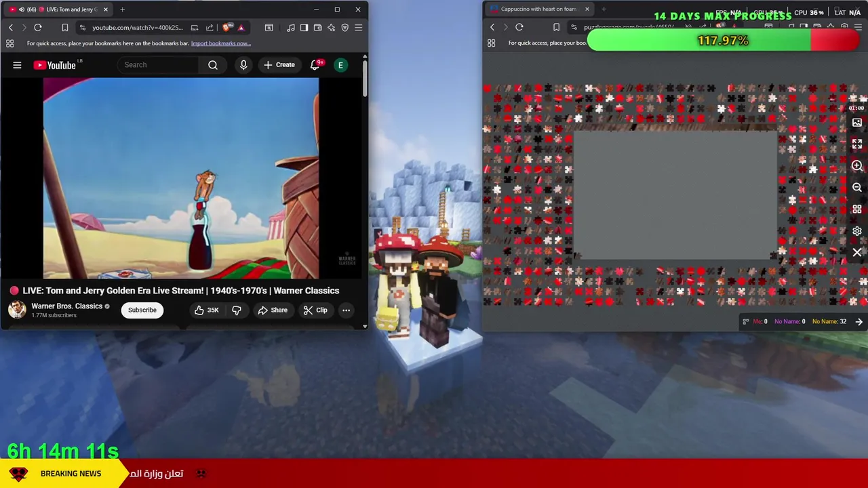Open the Brave VPN shield icon
Viewport: 868px width, 488px height.
tap(344, 28)
